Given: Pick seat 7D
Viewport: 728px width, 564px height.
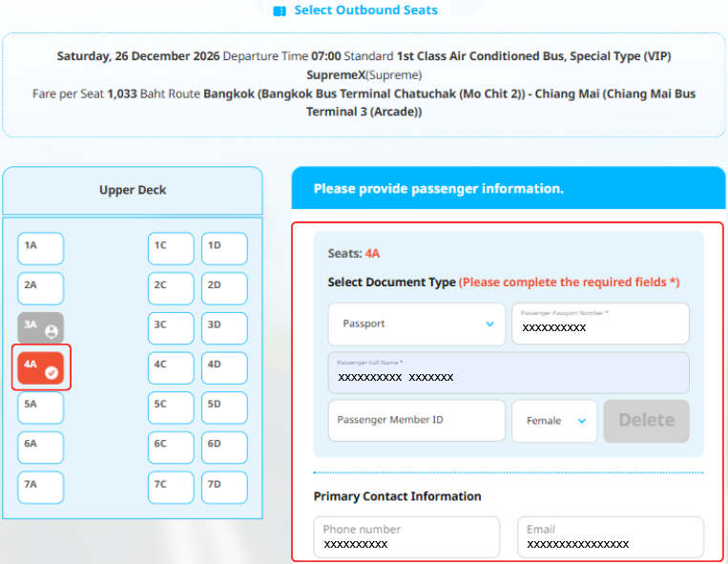Looking at the screenshot, I should point(224,488).
